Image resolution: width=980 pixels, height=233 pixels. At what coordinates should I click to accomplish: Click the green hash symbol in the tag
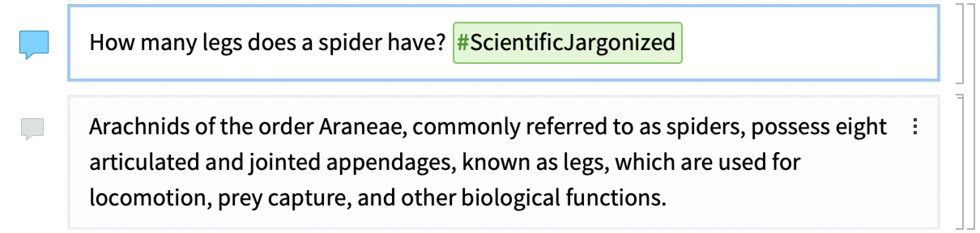(x=463, y=42)
